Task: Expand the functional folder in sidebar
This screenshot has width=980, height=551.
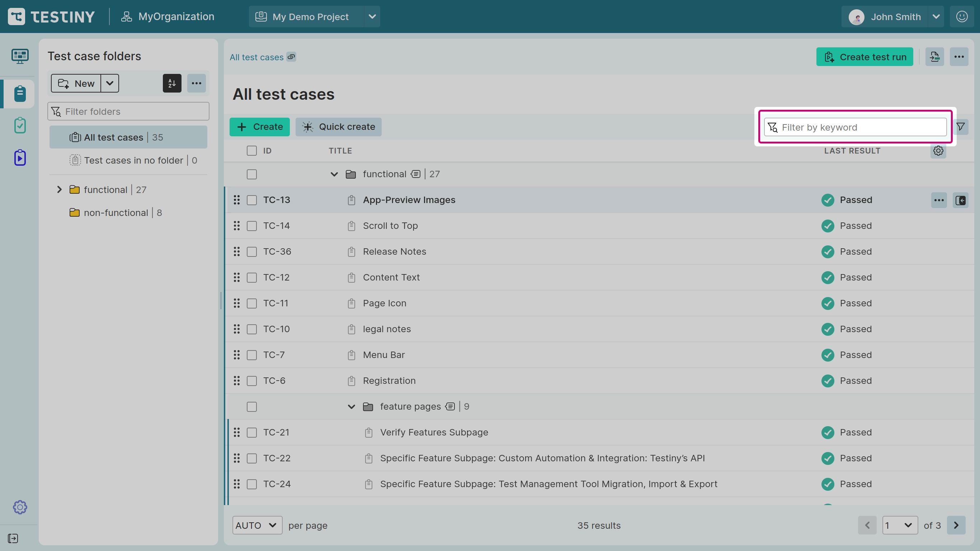Action: 60,190
